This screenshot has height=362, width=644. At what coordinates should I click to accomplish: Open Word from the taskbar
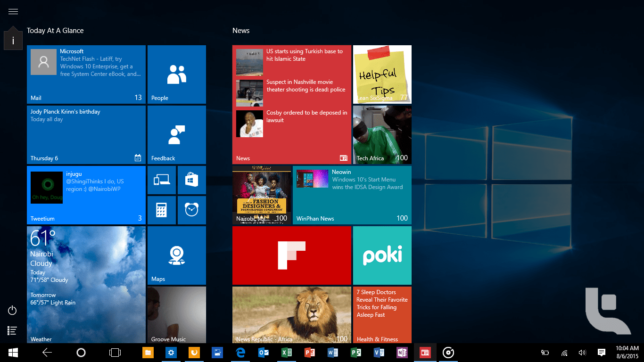click(x=333, y=353)
